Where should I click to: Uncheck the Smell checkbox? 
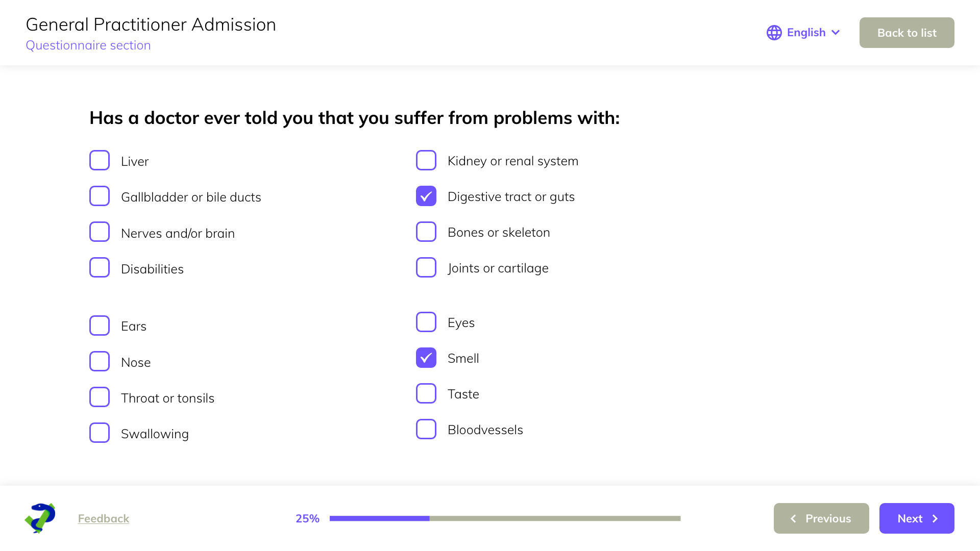pyautogui.click(x=426, y=358)
